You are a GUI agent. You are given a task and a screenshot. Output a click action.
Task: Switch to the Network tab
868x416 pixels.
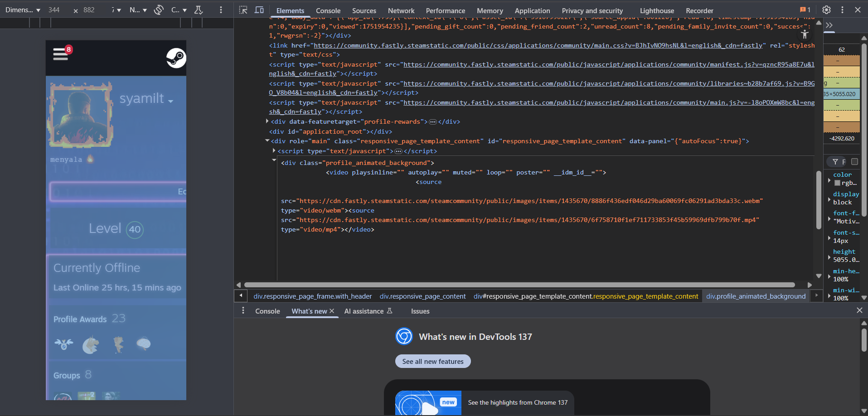click(x=401, y=11)
